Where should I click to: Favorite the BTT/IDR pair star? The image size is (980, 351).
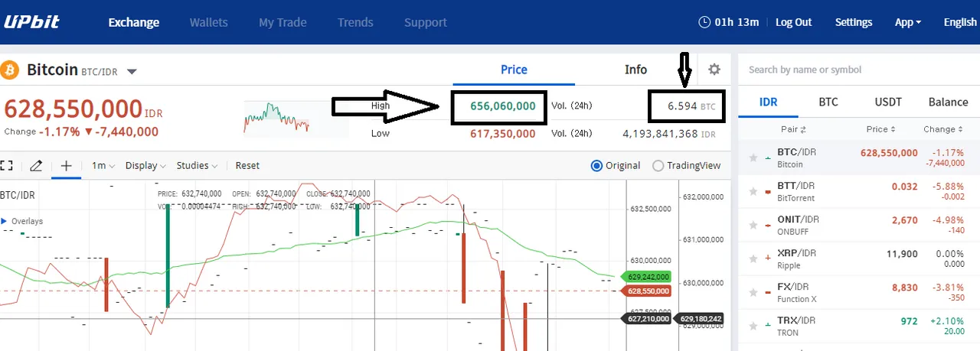click(753, 192)
